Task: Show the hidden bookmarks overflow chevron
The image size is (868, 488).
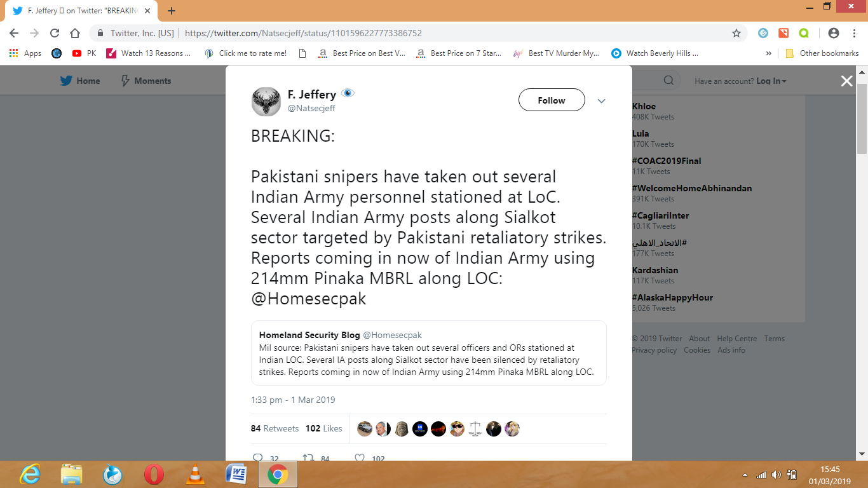Action: [769, 53]
